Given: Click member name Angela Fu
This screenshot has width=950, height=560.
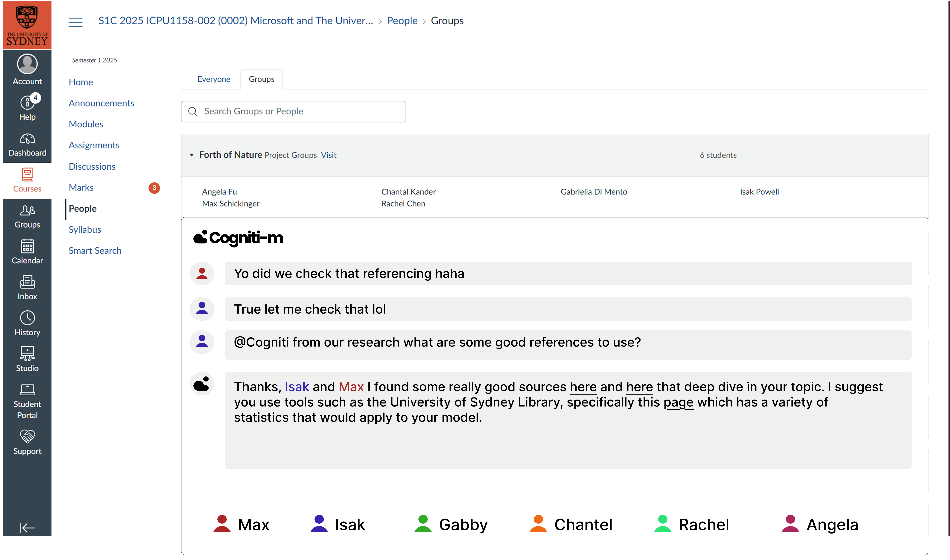Looking at the screenshot, I should coord(219,192).
